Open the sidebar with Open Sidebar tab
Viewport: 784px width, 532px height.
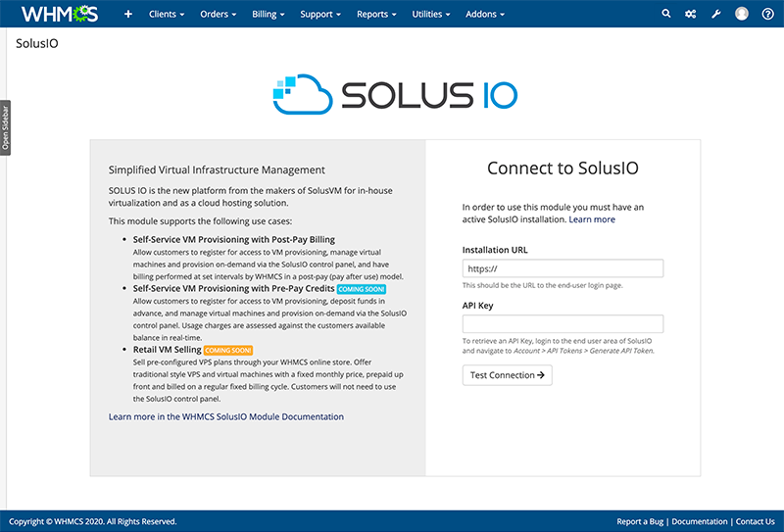coord(5,126)
